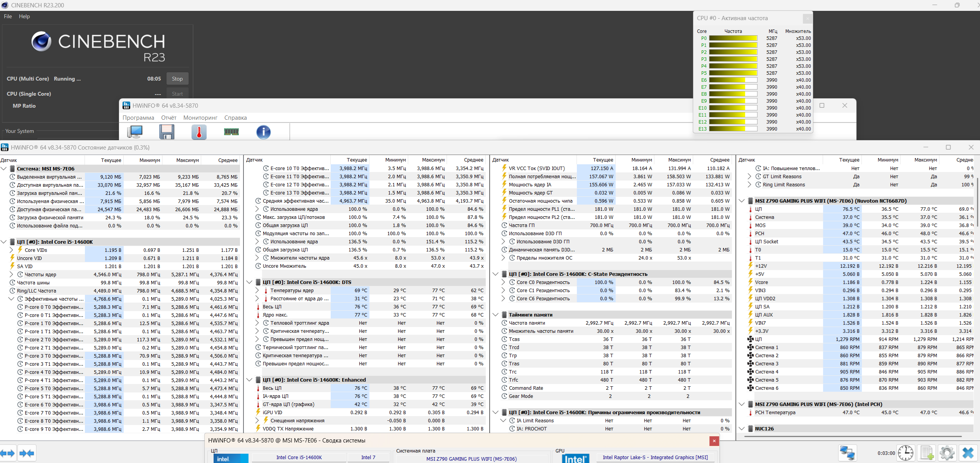Open sensor settings gear icon
This screenshot has width=980, height=463.
click(x=947, y=453)
